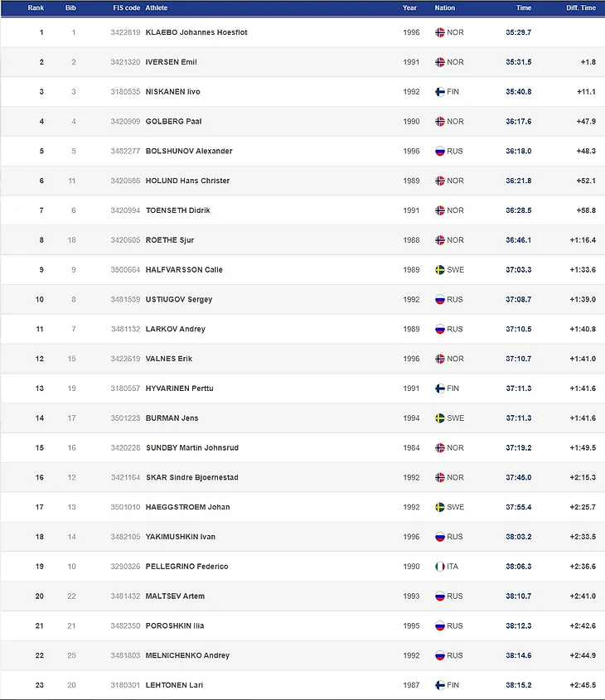Click the Norway flag beside Klaebo

(440, 32)
